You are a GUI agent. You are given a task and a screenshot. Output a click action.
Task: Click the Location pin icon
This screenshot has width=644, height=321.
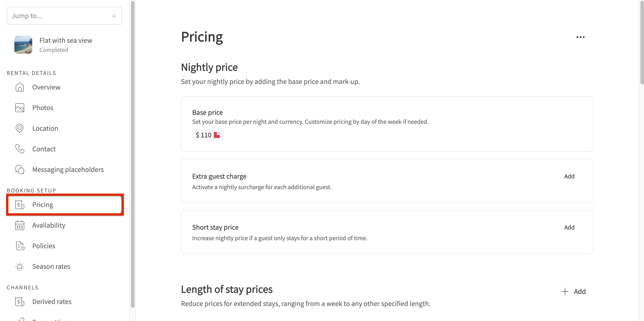coord(20,128)
